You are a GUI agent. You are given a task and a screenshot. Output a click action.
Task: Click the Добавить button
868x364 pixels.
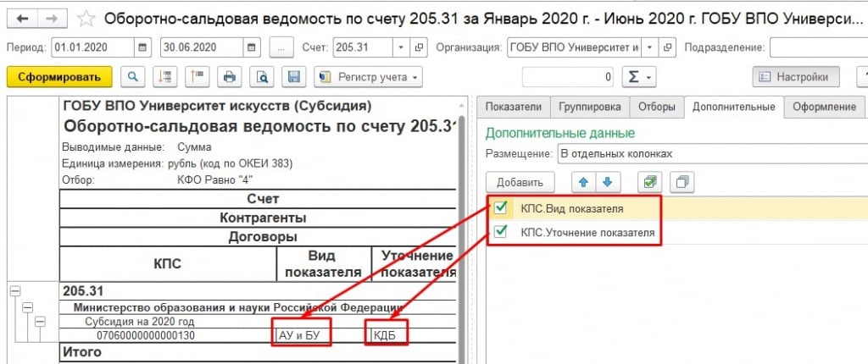tap(518, 182)
